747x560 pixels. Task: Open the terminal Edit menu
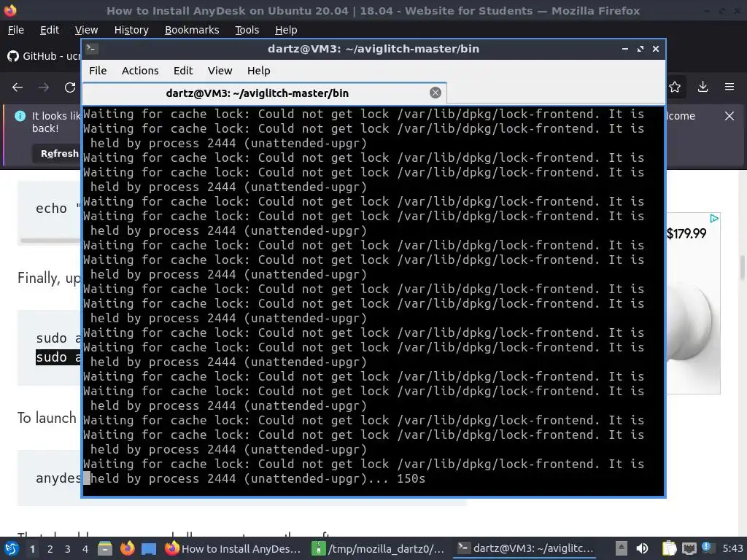[183, 71]
